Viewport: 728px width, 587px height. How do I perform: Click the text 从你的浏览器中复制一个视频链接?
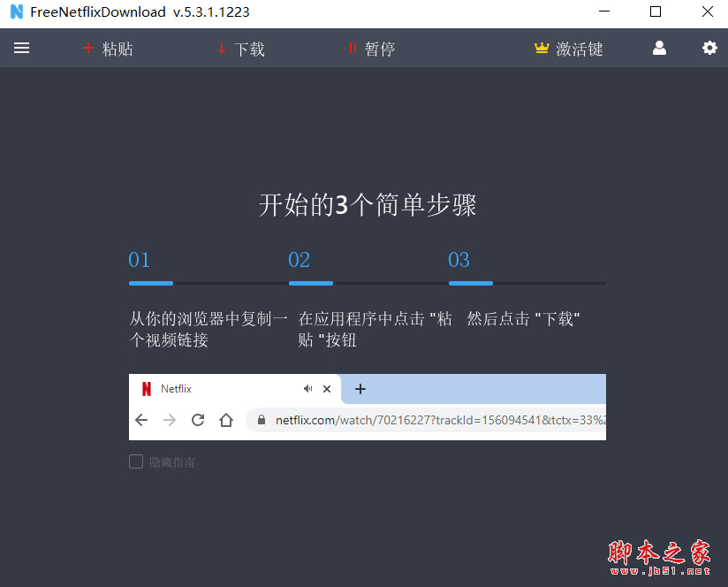pos(209,329)
